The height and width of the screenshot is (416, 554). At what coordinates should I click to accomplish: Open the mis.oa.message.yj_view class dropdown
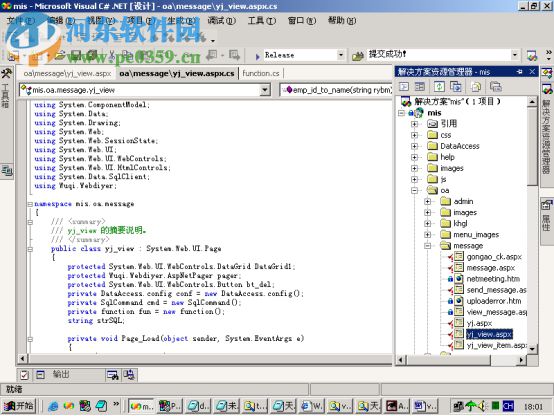click(x=265, y=90)
